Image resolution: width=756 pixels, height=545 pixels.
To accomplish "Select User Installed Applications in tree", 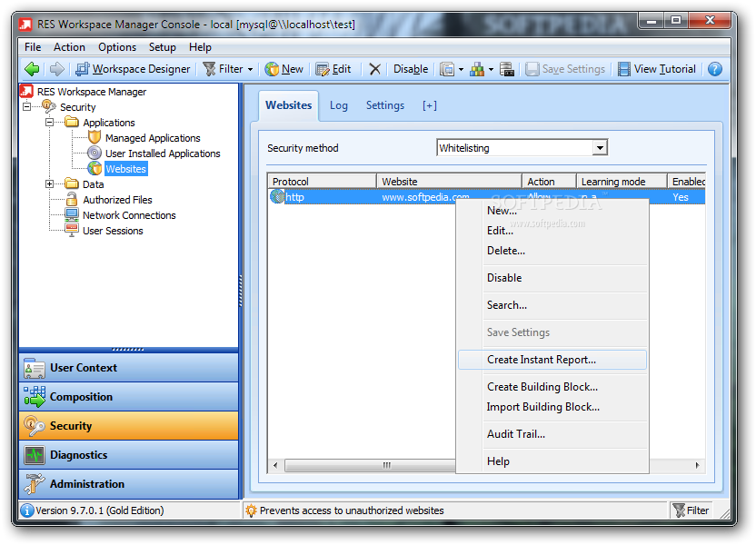I will pyautogui.click(x=163, y=154).
